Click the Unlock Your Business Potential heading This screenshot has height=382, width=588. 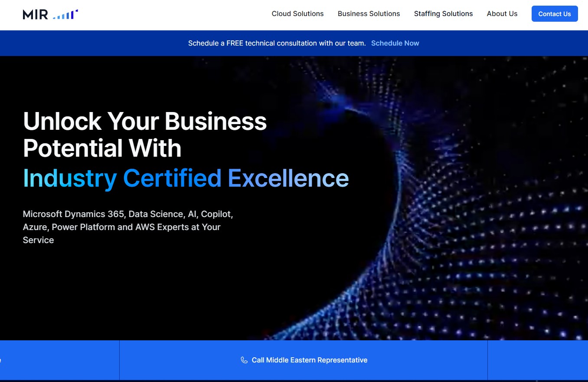click(145, 135)
